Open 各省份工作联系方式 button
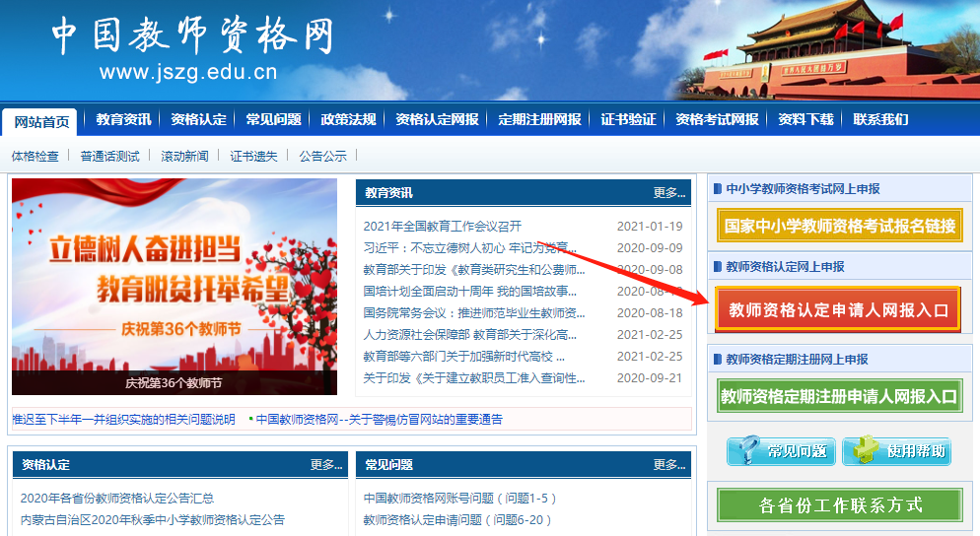 coord(840,504)
